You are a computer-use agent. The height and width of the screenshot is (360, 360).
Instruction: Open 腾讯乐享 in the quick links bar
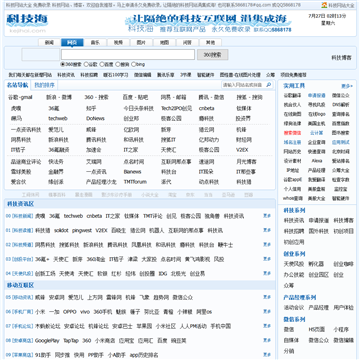[166, 75]
